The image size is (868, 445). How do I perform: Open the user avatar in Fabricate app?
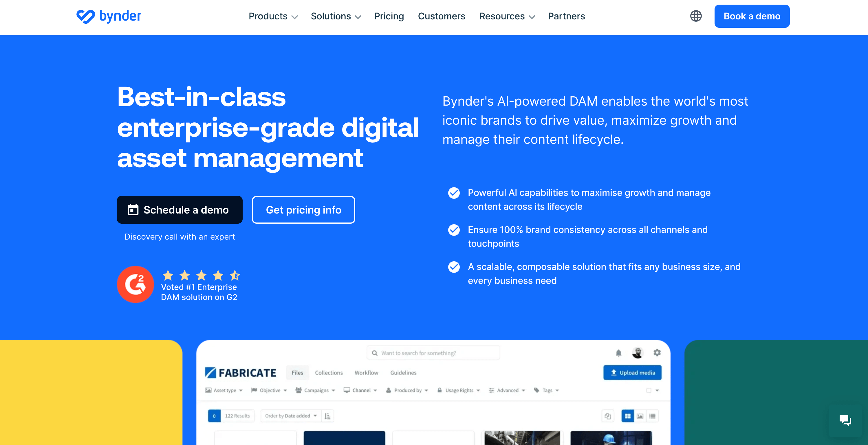(x=638, y=352)
